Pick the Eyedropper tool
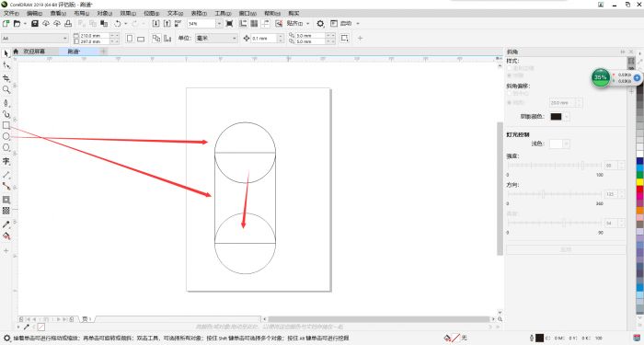 coord(6,224)
